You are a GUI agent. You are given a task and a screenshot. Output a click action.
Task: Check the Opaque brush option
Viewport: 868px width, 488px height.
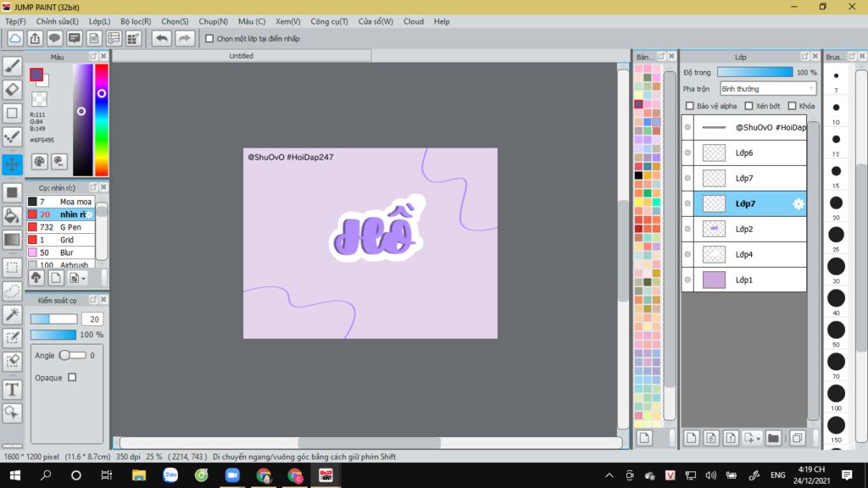(x=72, y=377)
